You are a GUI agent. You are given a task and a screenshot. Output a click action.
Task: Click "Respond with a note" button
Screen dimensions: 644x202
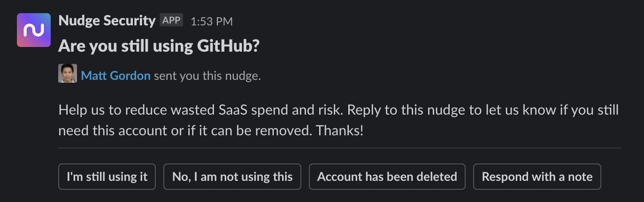click(537, 177)
